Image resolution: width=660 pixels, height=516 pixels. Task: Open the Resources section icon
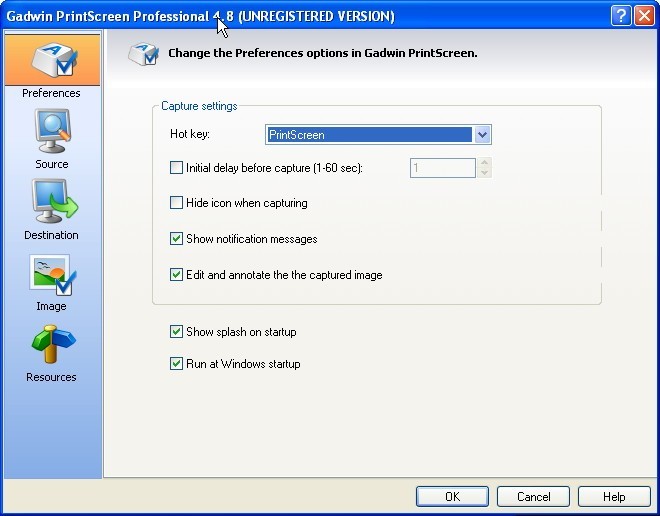click(x=53, y=344)
